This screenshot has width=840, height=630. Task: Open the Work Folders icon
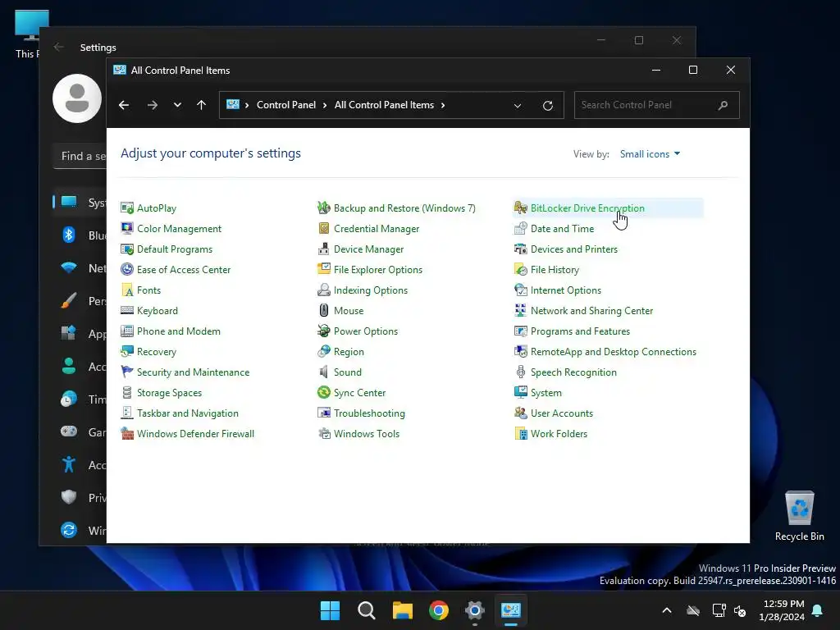[521, 433]
